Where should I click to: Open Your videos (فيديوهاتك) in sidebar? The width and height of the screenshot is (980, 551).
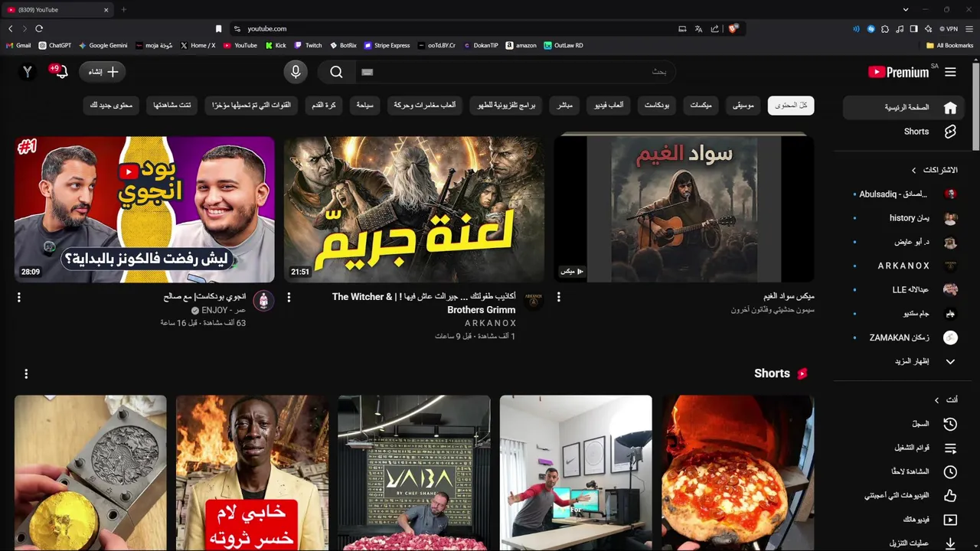click(x=904, y=520)
